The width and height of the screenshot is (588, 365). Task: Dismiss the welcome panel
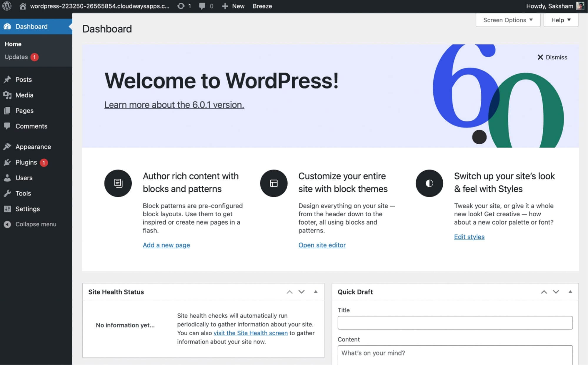[x=552, y=57]
